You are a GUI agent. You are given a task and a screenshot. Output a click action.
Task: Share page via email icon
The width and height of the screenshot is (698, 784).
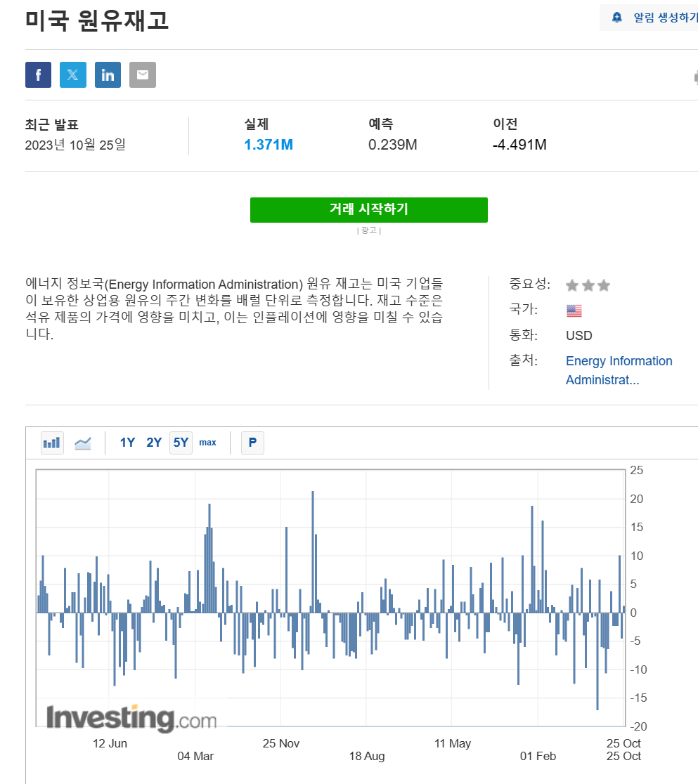click(143, 75)
